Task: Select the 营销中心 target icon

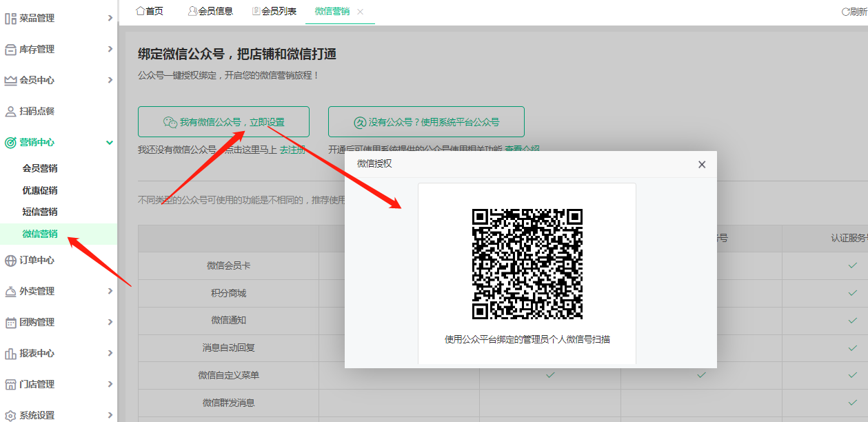Action: (12, 142)
